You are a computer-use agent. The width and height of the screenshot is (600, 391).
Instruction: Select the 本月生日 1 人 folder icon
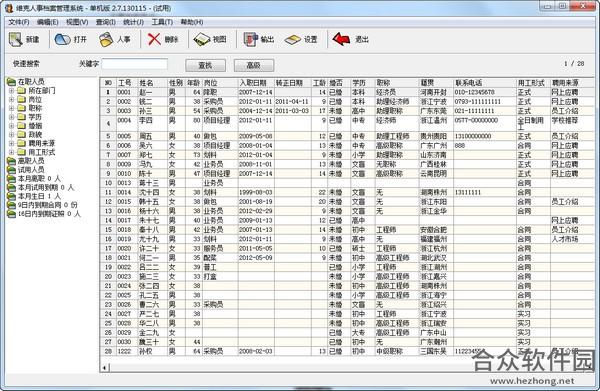point(11,196)
